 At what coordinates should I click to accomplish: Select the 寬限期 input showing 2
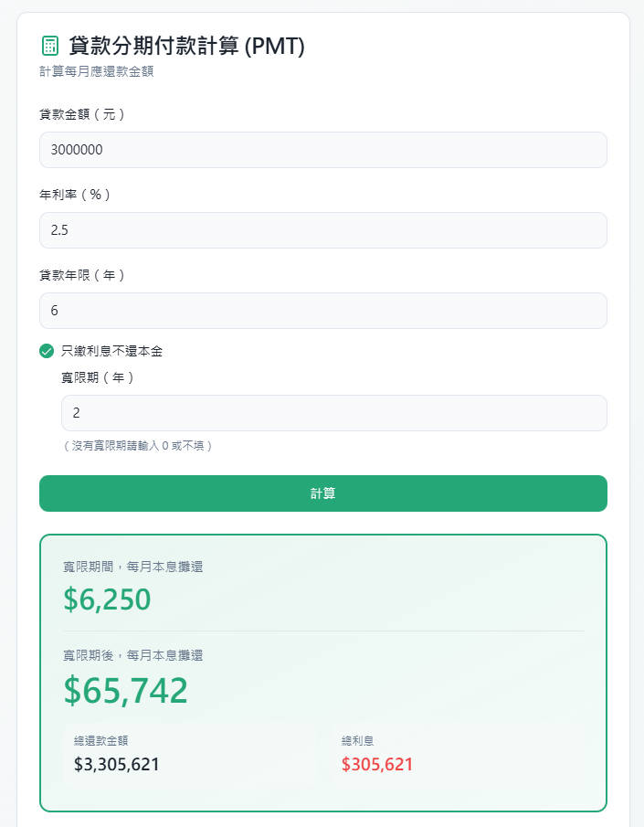pyautogui.click(x=333, y=412)
